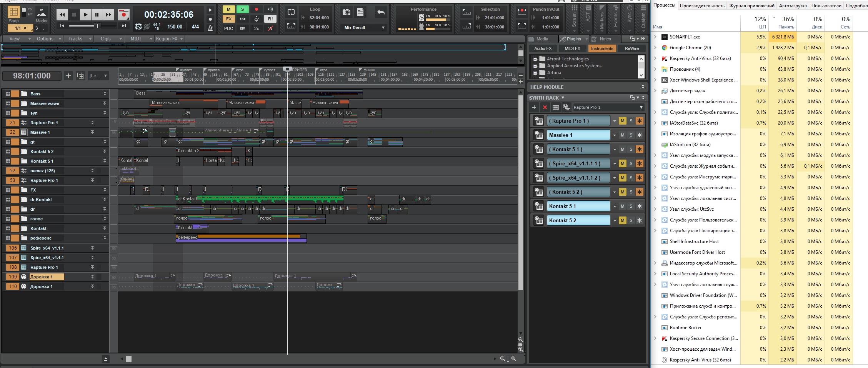This screenshot has width=868, height=368.
Task: Click the red X delete synth icon
Action: [x=545, y=107]
